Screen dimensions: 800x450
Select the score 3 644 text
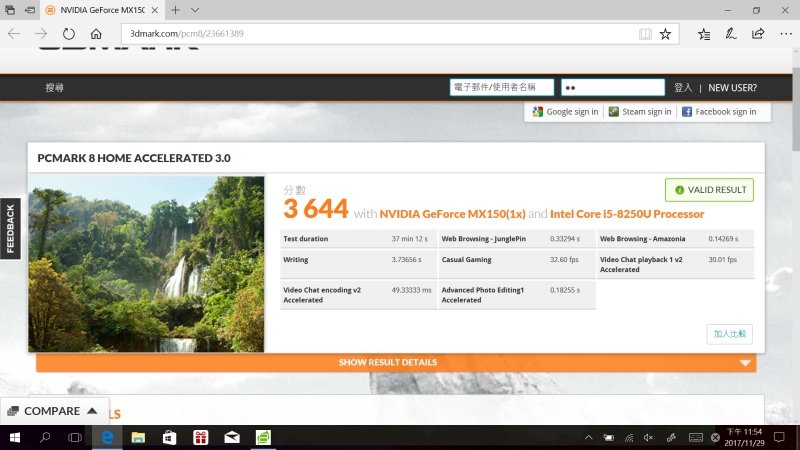(316, 209)
